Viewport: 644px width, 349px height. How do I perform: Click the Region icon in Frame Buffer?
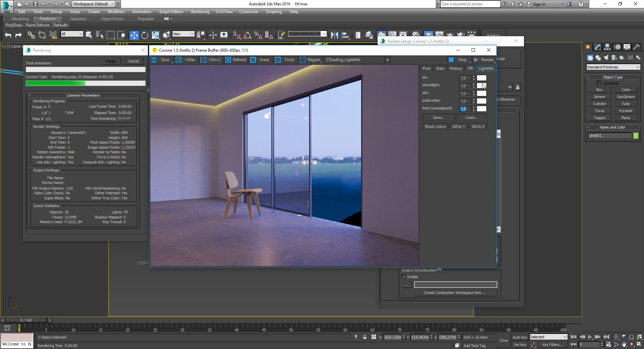pyautogui.click(x=302, y=60)
